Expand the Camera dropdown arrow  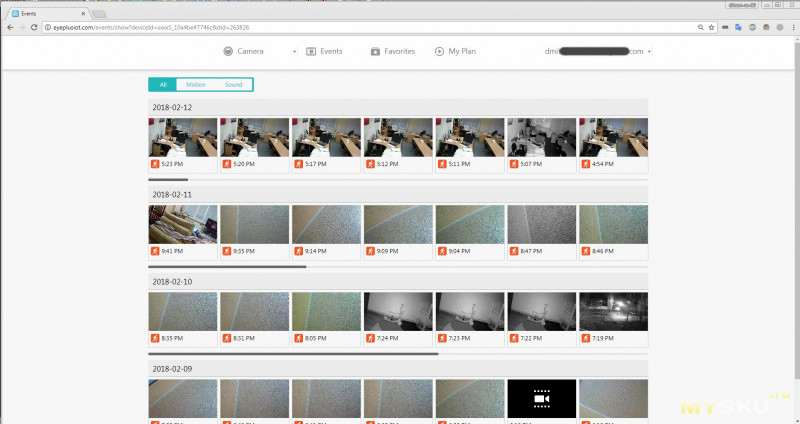tap(294, 51)
